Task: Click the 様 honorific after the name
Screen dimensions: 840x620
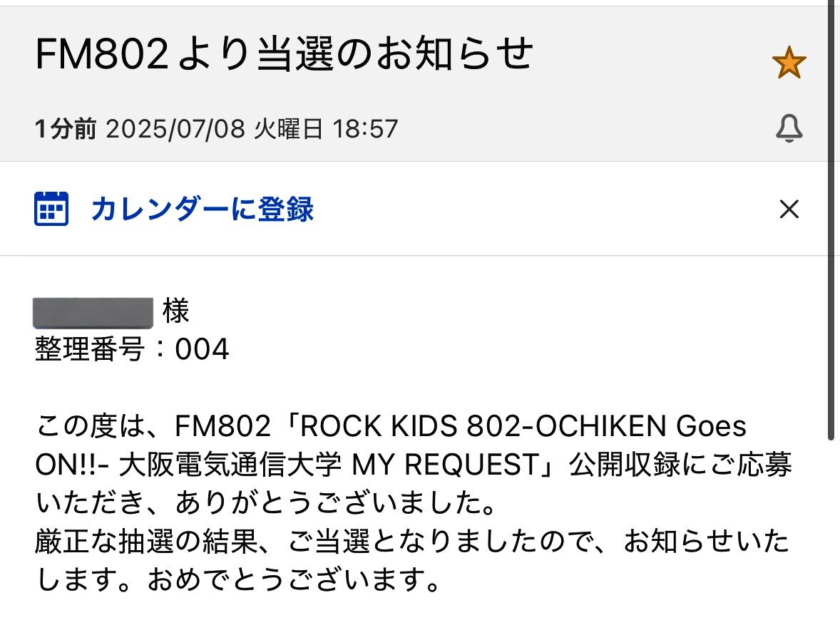Action: pos(175,311)
